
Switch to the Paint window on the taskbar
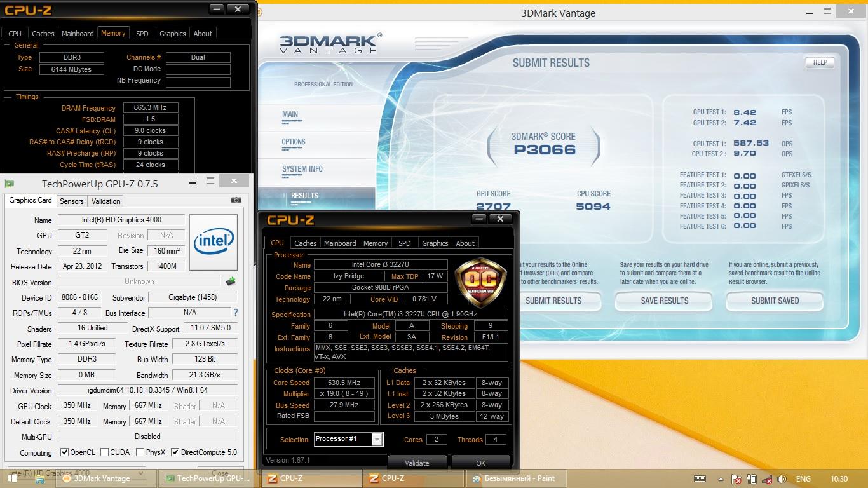[x=516, y=478]
